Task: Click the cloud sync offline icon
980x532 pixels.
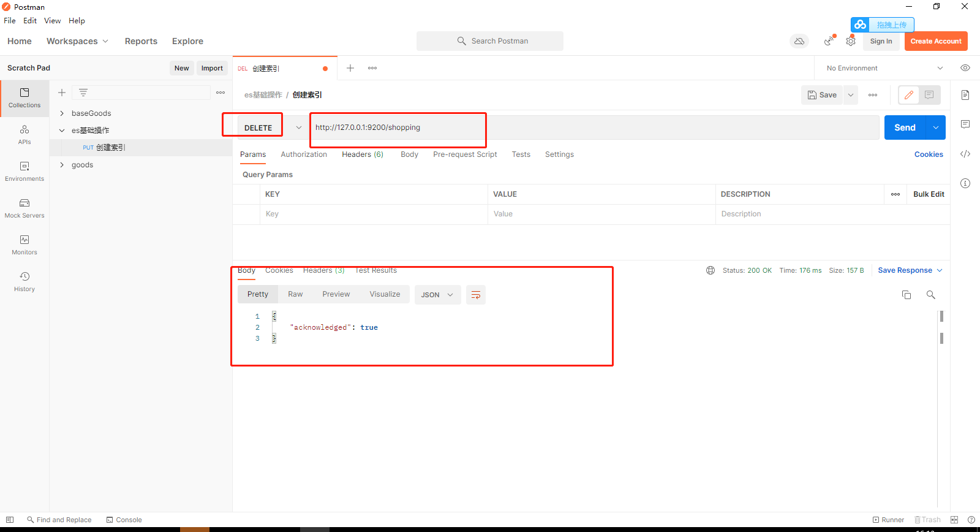Action: 799,41
